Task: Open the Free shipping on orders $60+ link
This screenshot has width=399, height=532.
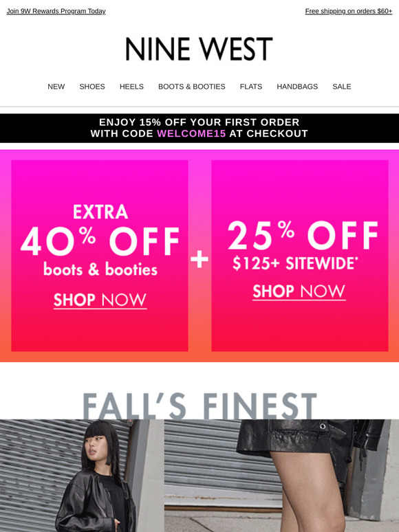Action: (348, 11)
